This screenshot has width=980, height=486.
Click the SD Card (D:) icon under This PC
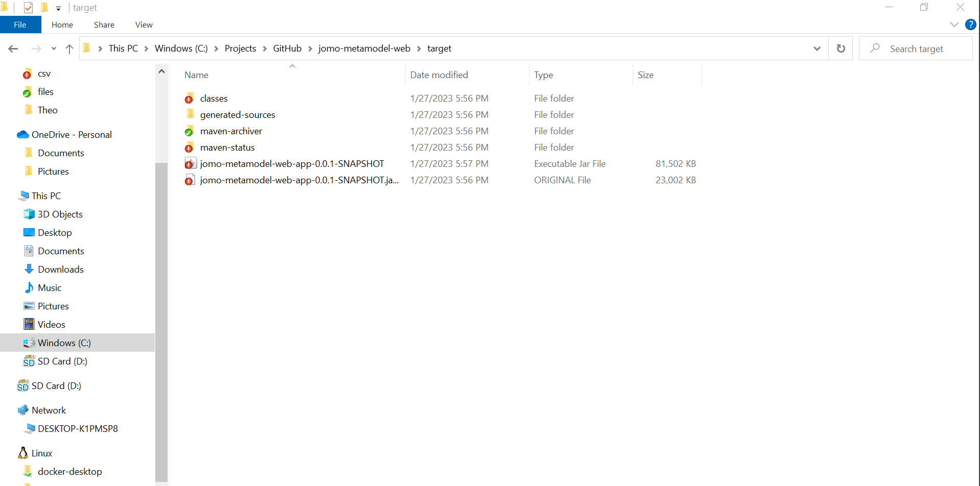click(x=29, y=361)
